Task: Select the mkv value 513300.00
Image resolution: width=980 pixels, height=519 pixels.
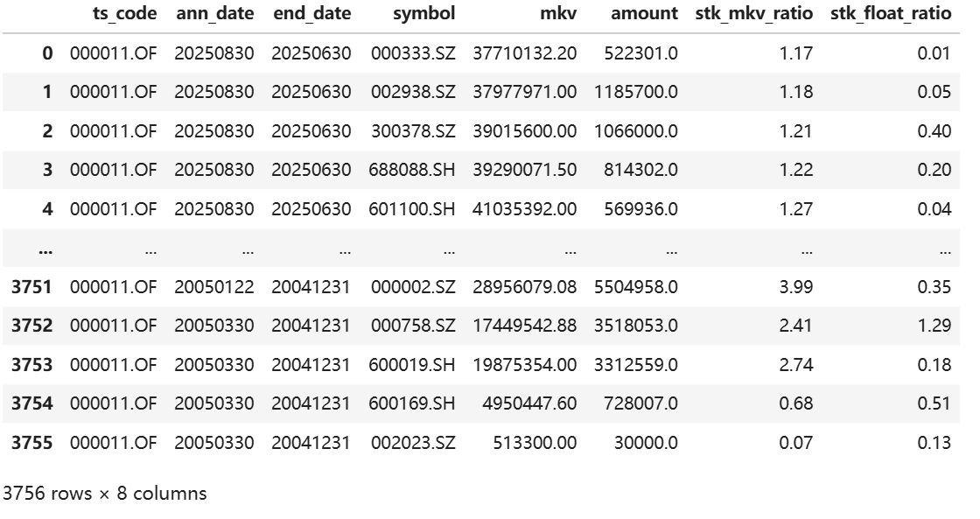Action: [x=535, y=443]
